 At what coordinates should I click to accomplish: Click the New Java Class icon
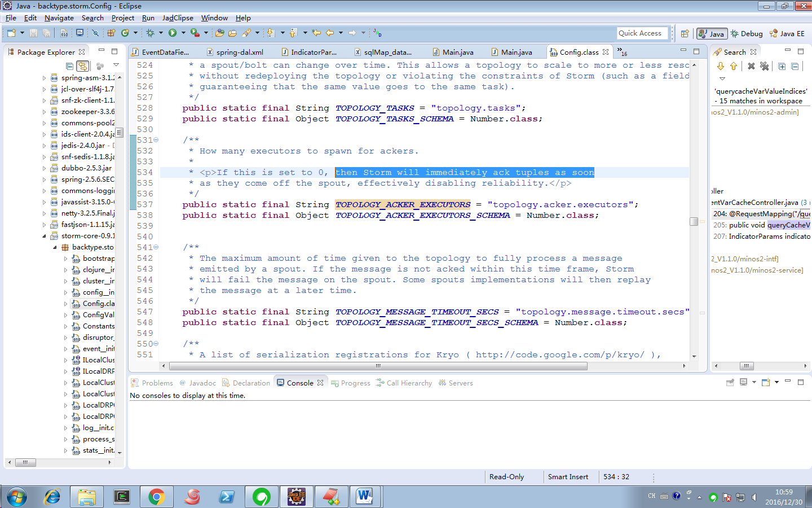pos(125,33)
